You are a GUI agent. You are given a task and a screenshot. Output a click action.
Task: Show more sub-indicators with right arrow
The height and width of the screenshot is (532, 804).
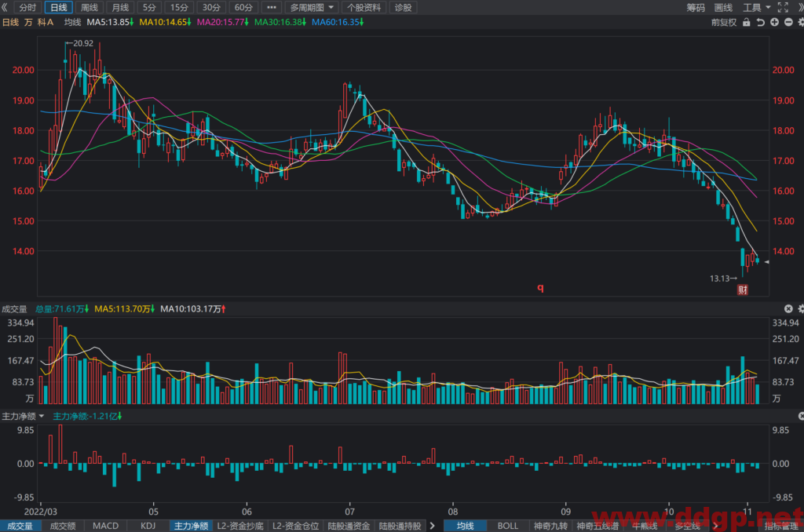pos(433,526)
